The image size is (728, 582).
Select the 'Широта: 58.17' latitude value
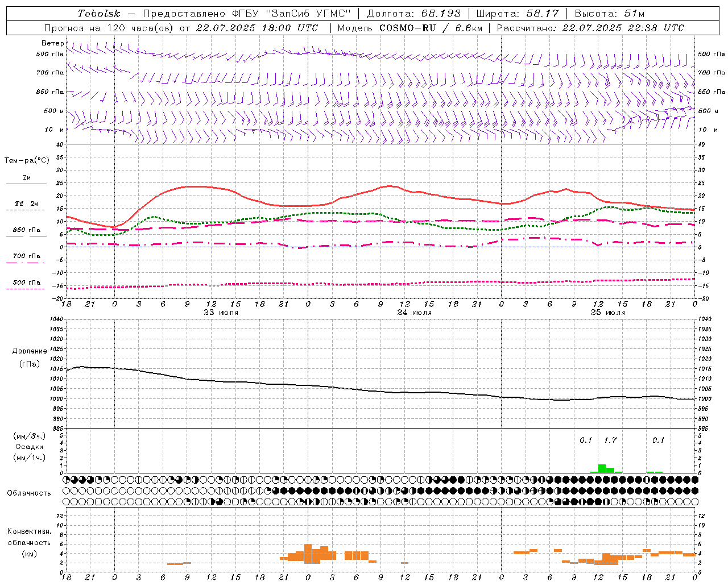click(x=518, y=14)
